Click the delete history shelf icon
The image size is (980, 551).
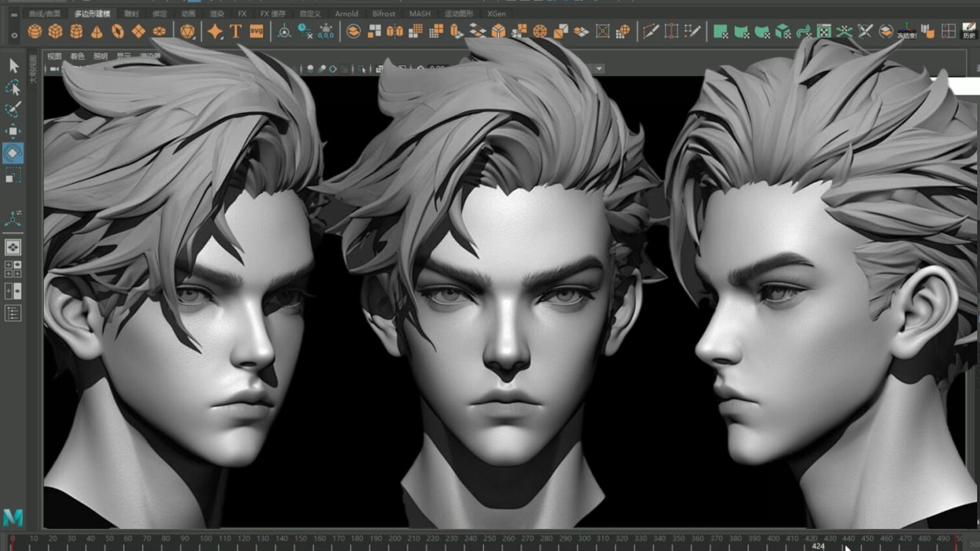[x=305, y=31]
